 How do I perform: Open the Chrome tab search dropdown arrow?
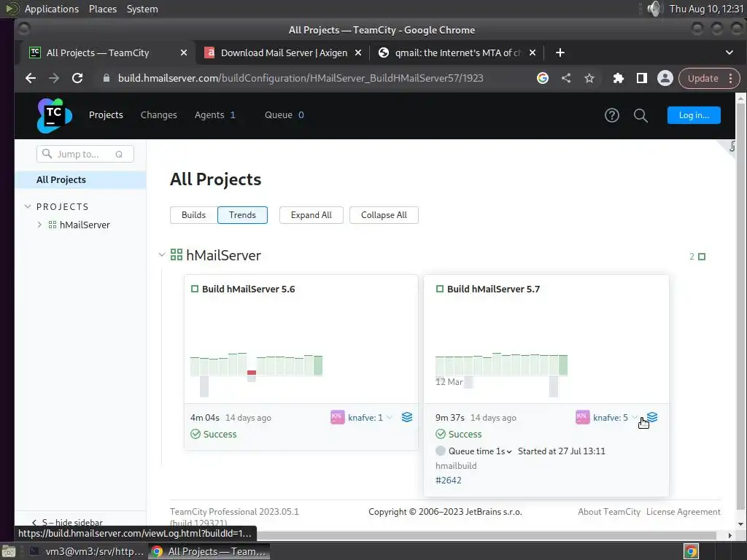(x=729, y=52)
